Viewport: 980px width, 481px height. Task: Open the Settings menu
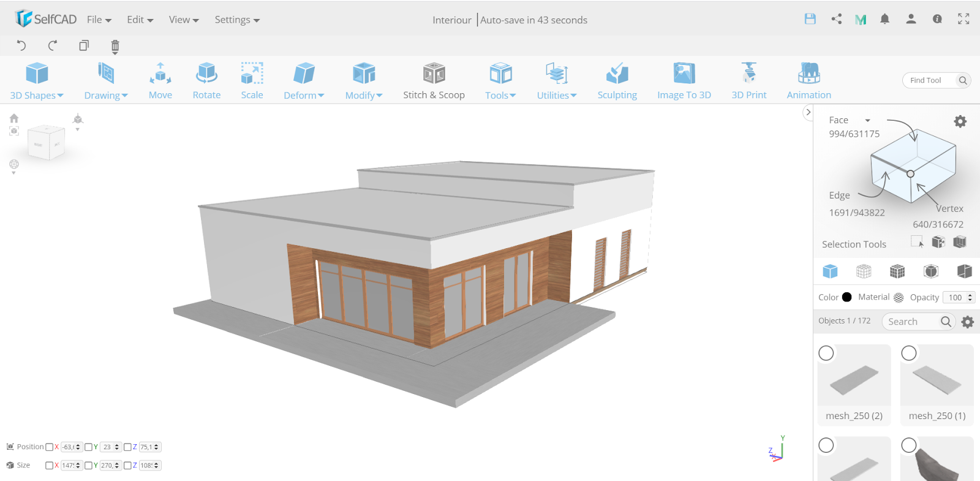237,20
